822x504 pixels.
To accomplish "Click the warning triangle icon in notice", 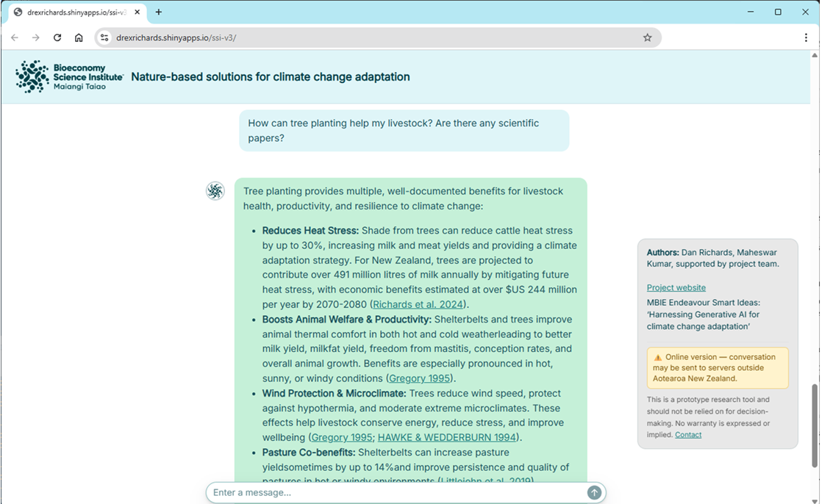I will point(657,357).
